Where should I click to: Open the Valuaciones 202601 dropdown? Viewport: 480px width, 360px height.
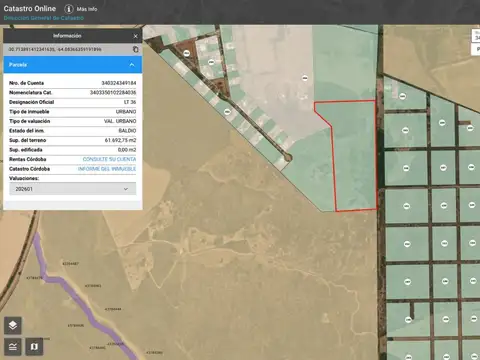click(x=72, y=189)
